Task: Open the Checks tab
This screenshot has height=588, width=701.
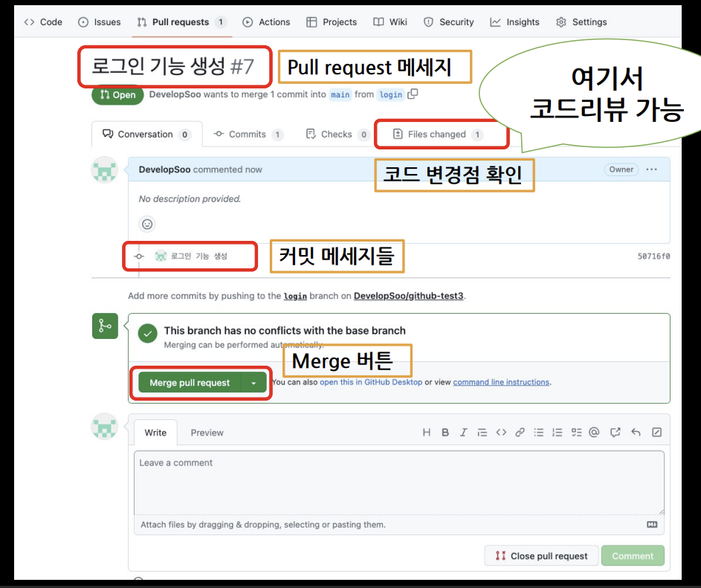Action: click(337, 134)
